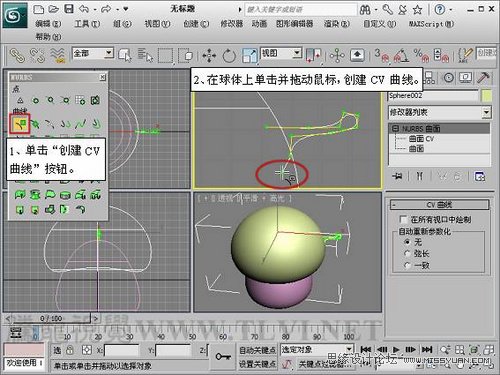Select the Create CV Curve button in NURBS toolbox
The image size is (500, 375).
point(20,124)
